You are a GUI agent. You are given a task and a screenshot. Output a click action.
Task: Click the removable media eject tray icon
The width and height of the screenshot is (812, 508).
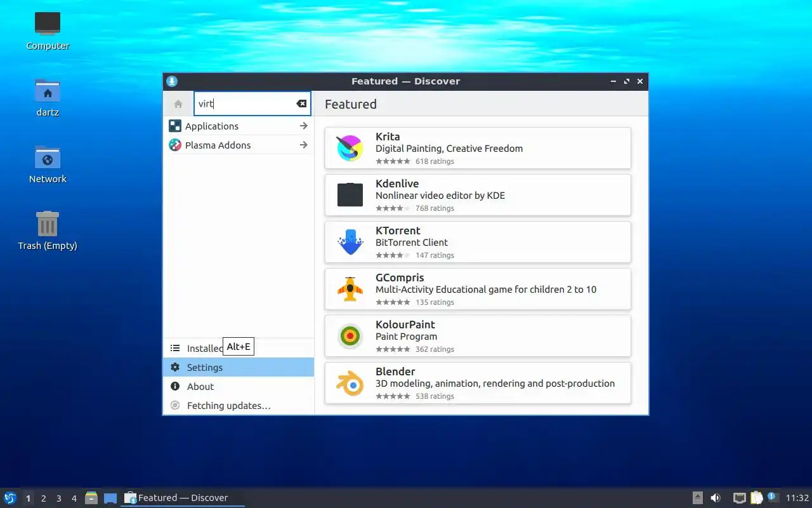pyautogui.click(x=698, y=498)
